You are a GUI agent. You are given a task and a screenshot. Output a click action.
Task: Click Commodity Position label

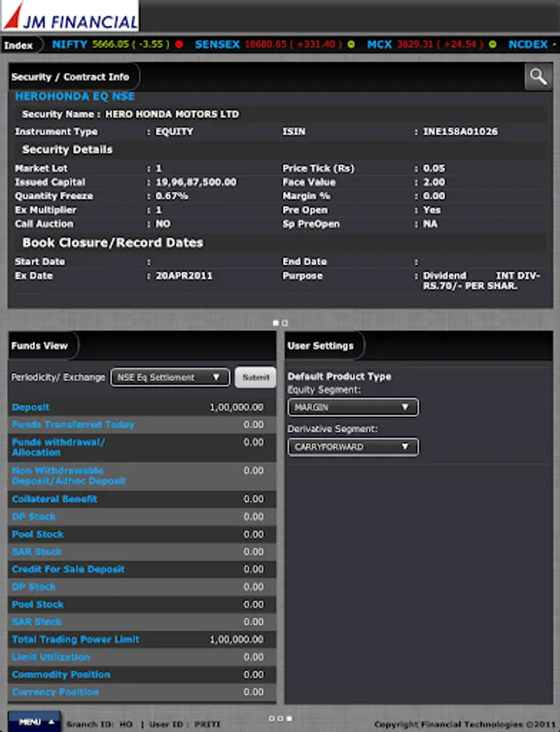61,674
